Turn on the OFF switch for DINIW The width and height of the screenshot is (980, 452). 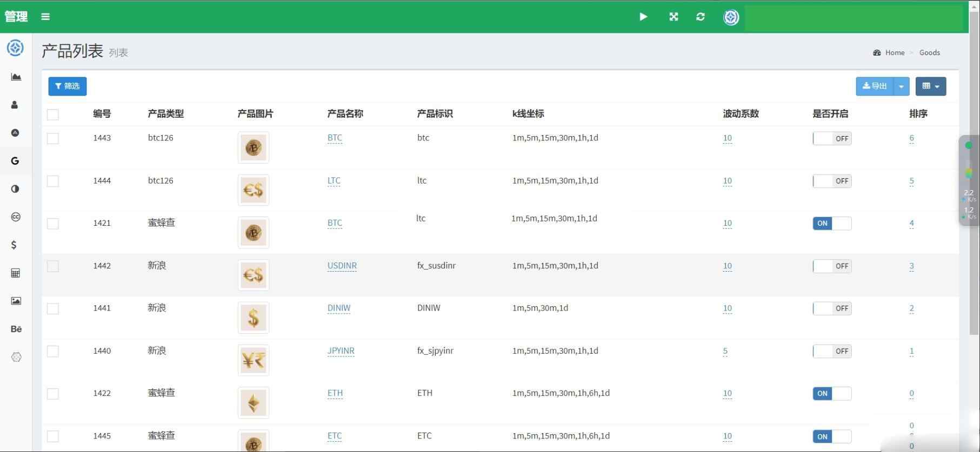coord(832,308)
